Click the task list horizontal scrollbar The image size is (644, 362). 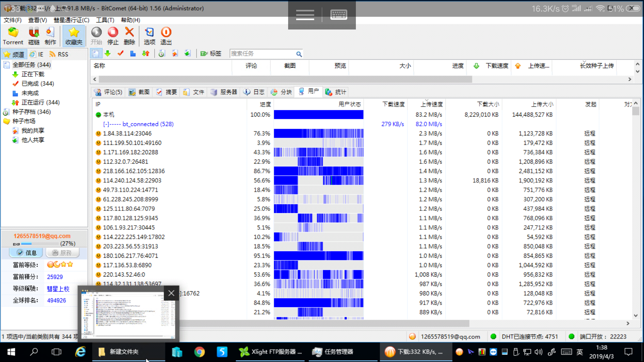[x=285, y=79]
